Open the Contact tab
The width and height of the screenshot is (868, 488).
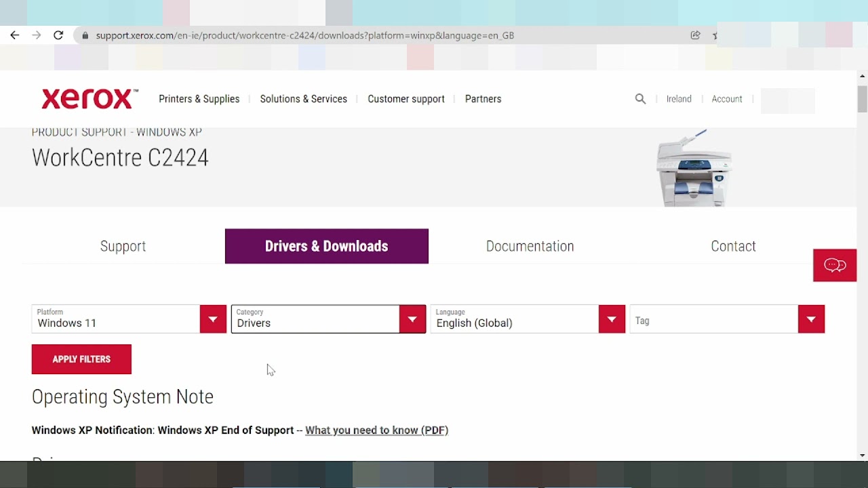pyautogui.click(x=733, y=246)
